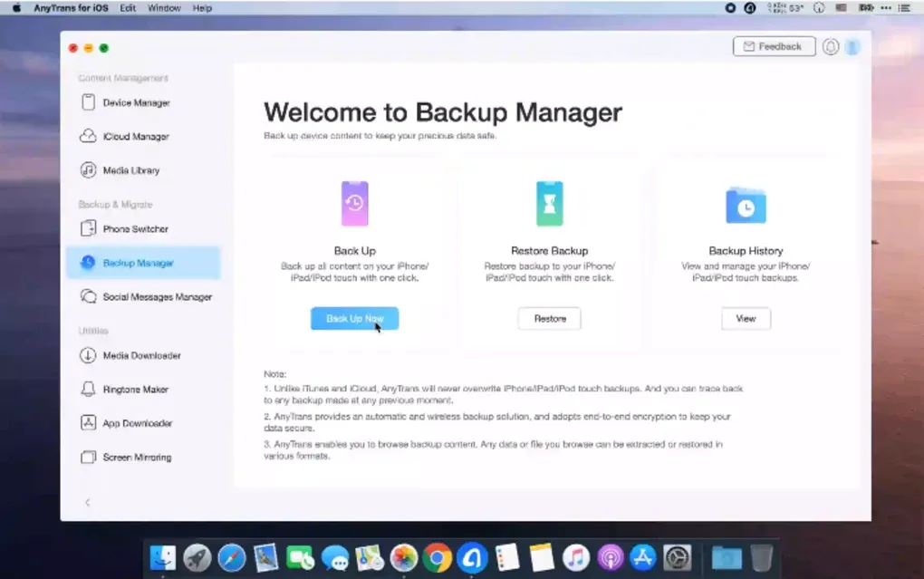Open the Window menu
924x579 pixels.
coord(164,8)
